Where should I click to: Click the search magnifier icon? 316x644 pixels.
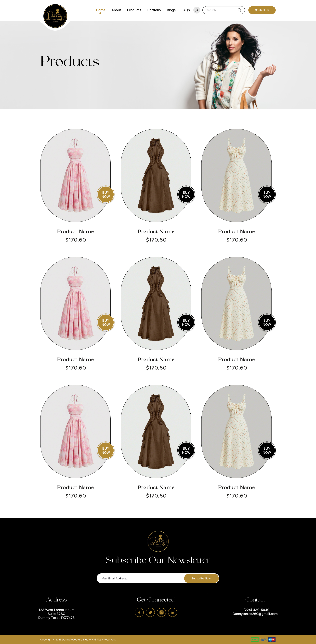coord(239,10)
